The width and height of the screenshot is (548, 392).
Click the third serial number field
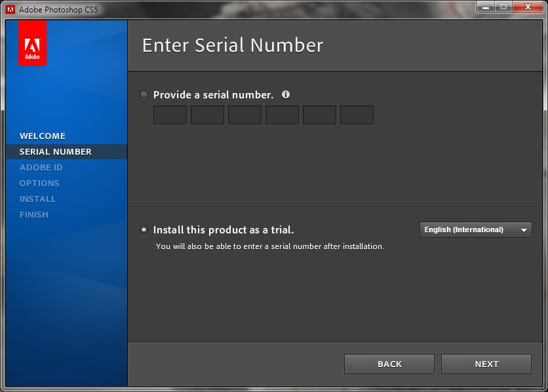pyautogui.click(x=245, y=115)
